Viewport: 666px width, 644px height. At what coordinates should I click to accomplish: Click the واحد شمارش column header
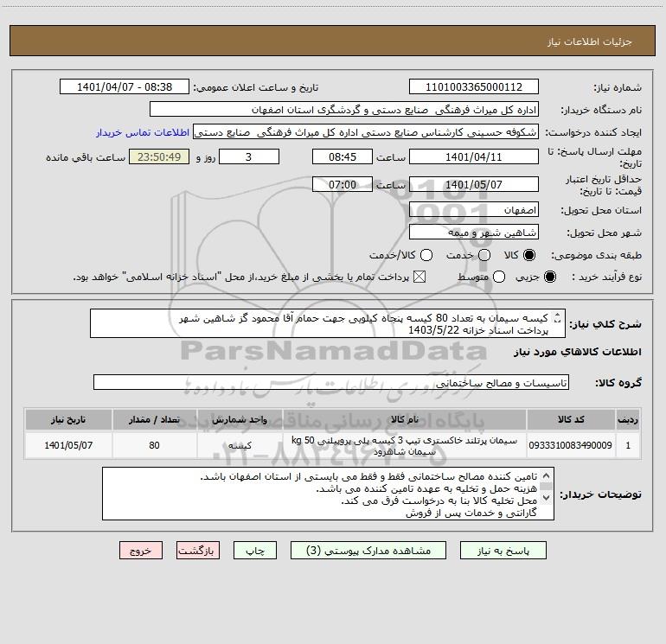240,419
